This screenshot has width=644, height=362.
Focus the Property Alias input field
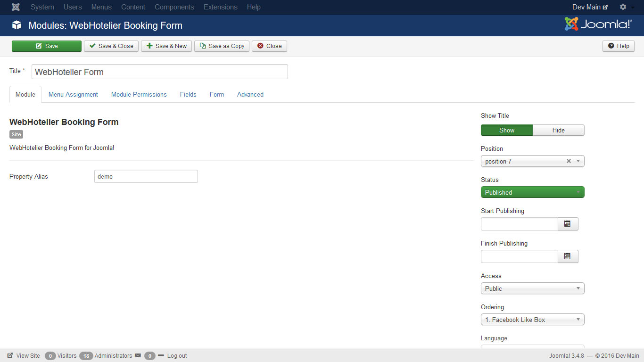point(146,176)
